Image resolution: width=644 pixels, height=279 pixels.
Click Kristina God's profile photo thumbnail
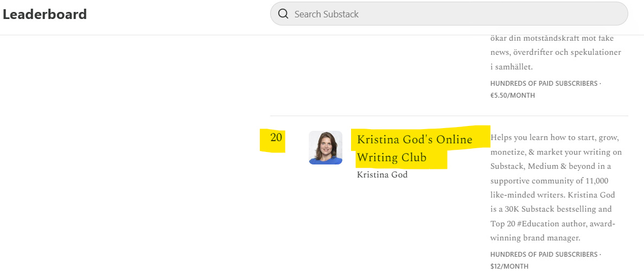[326, 148]
